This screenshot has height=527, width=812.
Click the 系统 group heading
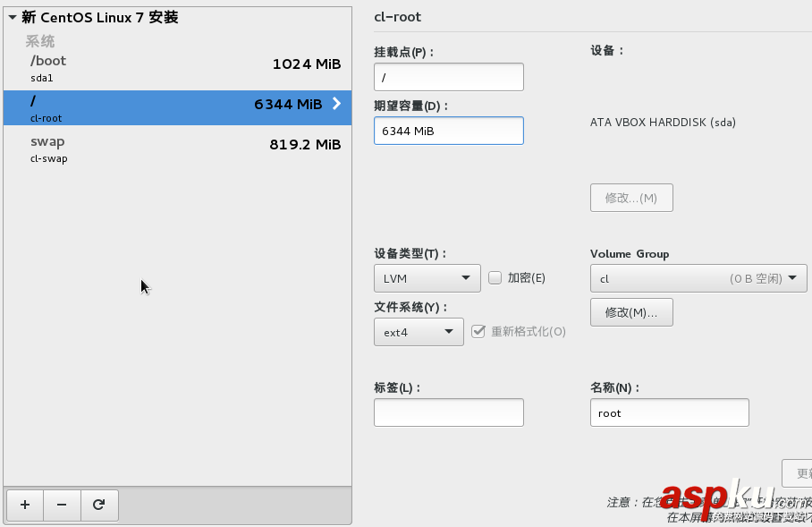click(40, 41)
